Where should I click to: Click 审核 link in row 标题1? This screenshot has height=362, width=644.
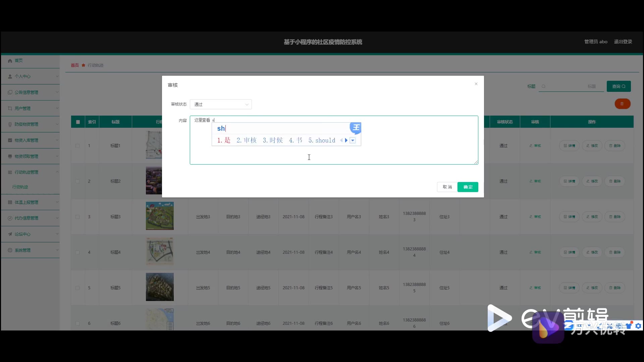(x=535, y=146)
